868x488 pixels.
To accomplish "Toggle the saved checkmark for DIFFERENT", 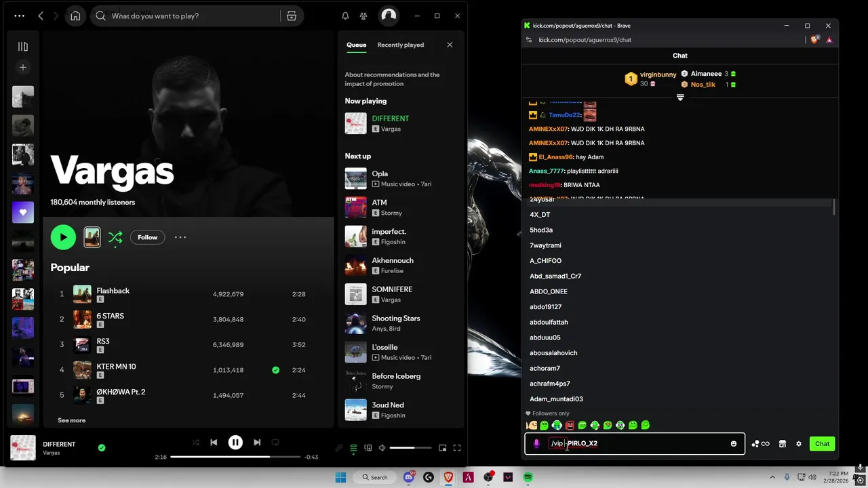I will click(x=102, y=447).
